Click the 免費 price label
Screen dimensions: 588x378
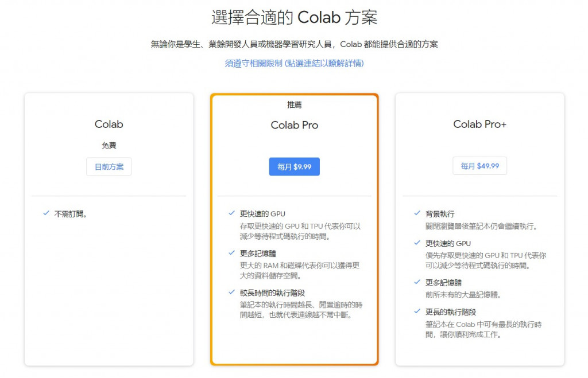pos(109,145)
